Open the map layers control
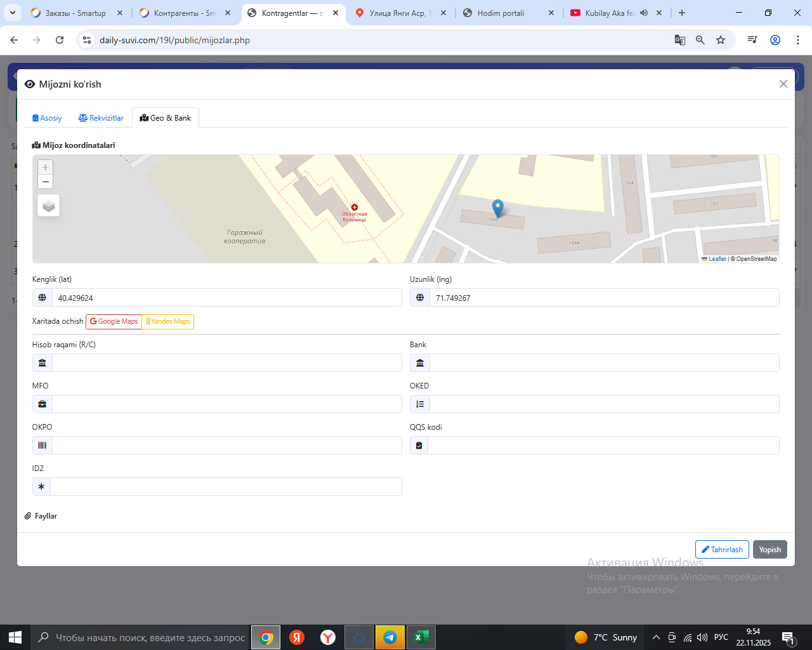 tap(49, 206)
